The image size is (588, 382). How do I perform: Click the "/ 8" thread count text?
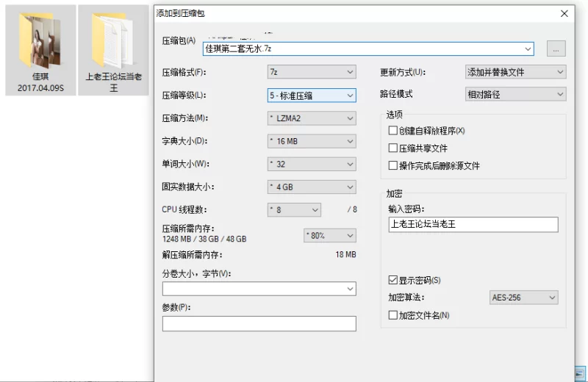click(352, 210)
